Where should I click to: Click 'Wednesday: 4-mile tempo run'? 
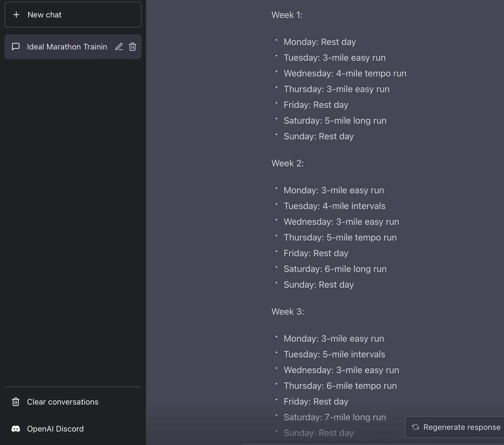point(345,74)
